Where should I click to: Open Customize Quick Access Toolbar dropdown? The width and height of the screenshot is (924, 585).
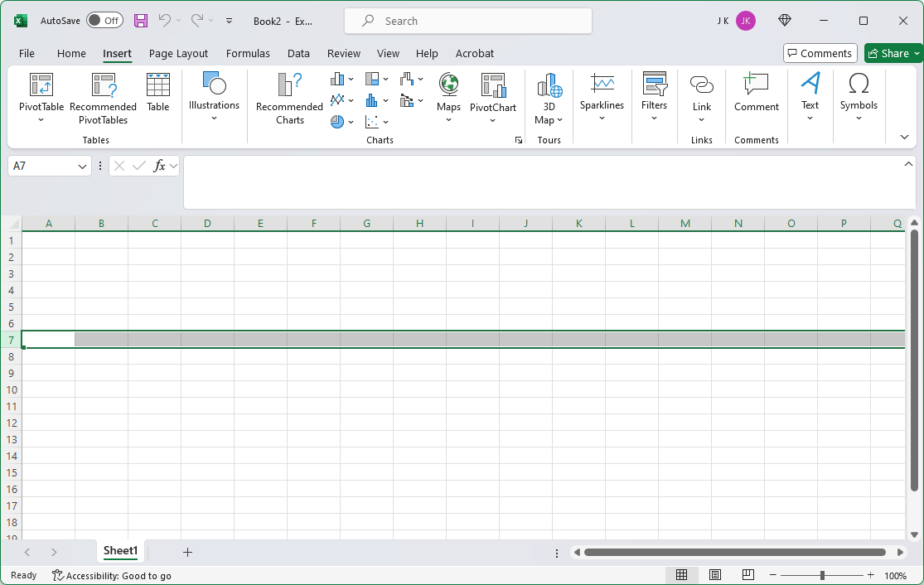click(230, 21)
